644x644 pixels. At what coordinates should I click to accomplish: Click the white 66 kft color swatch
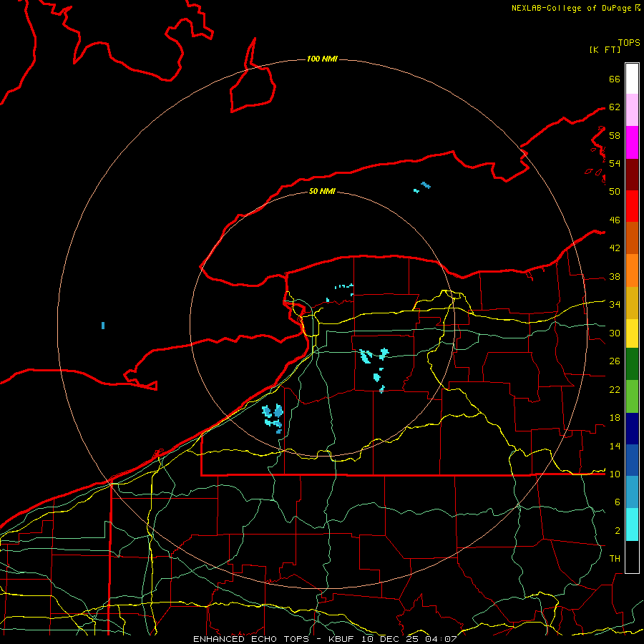click(x=632, y=79)
